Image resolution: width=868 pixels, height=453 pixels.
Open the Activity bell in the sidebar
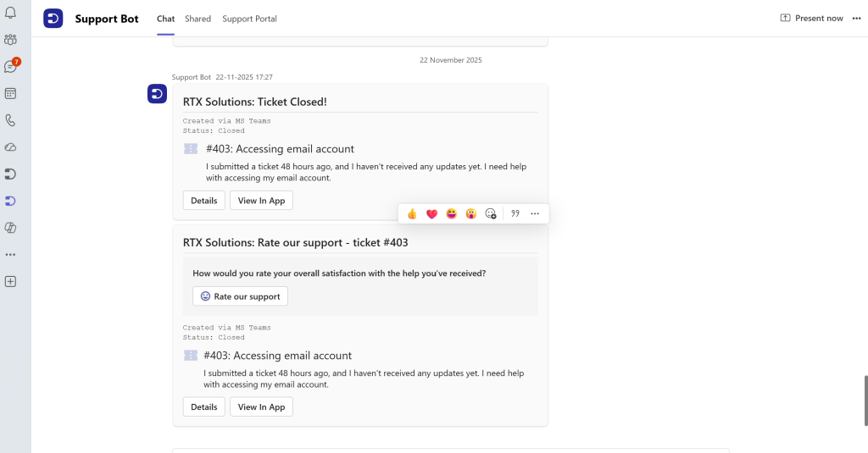click(10, 13)
